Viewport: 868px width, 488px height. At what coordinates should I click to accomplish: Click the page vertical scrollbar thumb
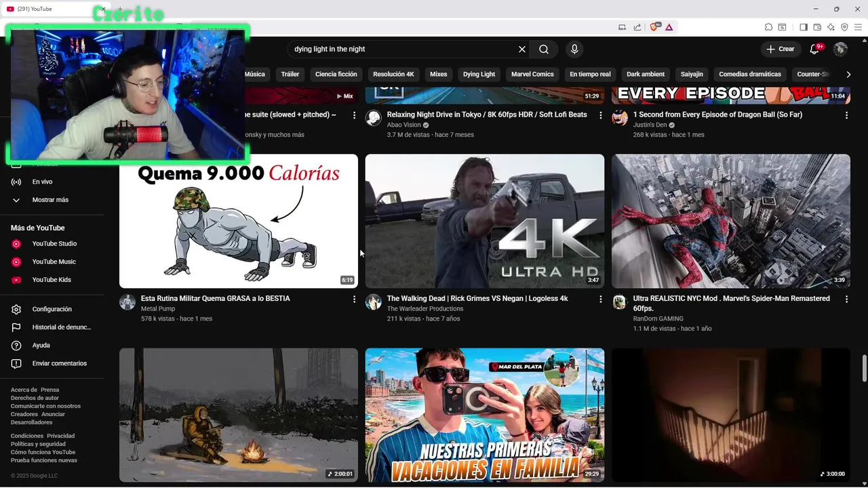(865, 369)
